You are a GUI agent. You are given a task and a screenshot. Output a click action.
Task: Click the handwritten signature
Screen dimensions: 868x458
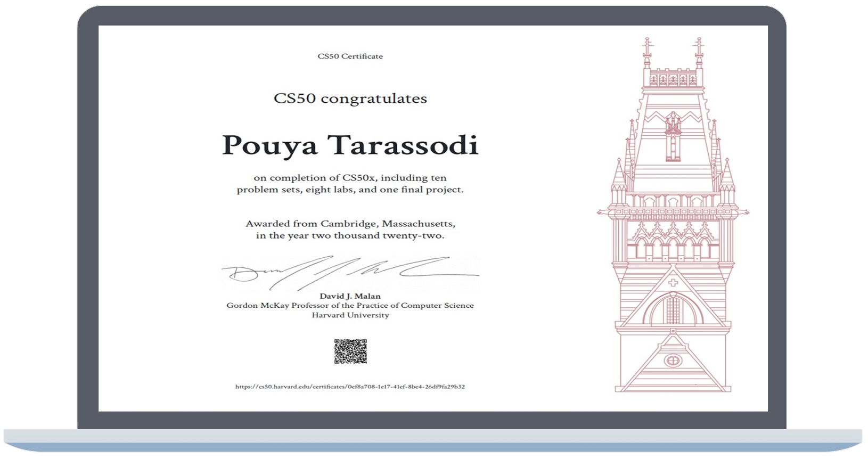(x=350, y=272)
